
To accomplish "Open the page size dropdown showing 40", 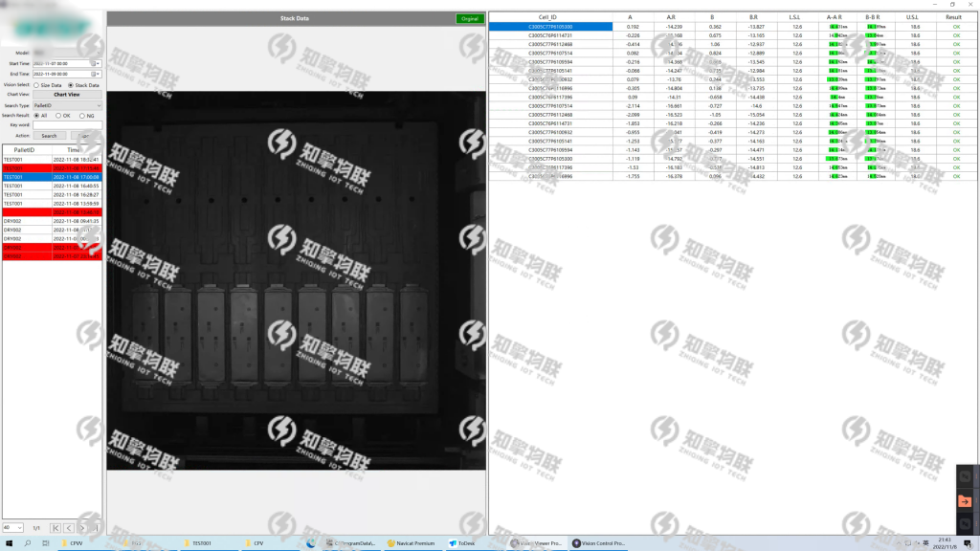I will 12,528.
